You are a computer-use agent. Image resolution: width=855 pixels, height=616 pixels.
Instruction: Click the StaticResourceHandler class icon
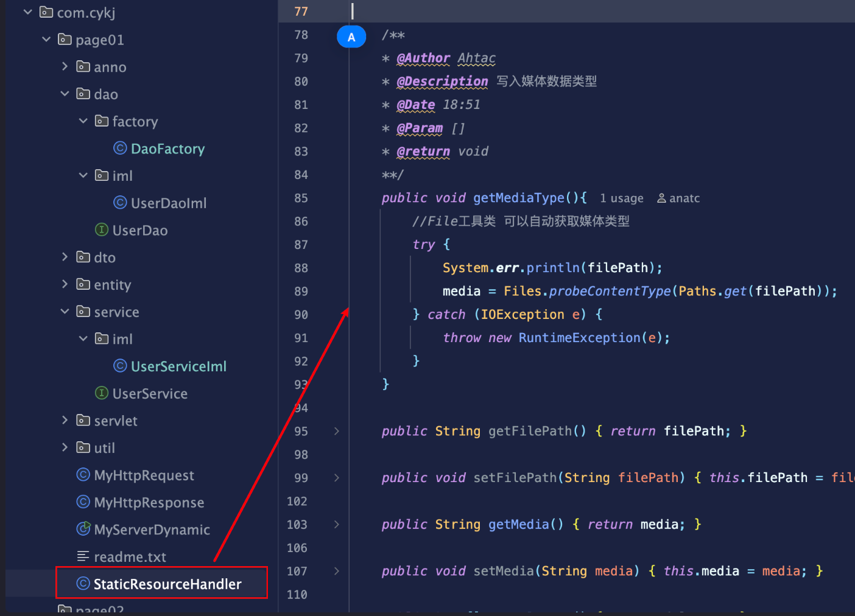tap(83, 584)
